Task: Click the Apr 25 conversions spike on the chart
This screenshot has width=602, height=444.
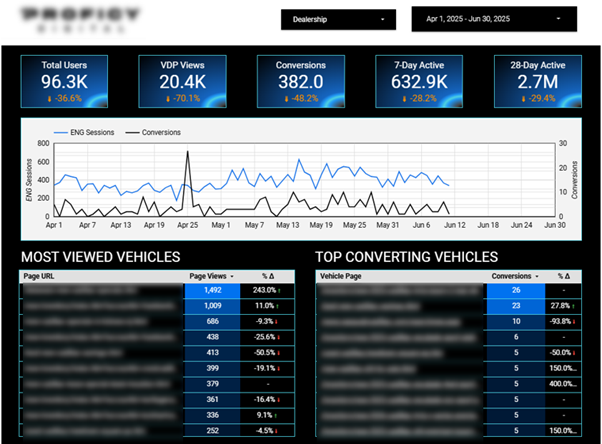Action: click(x=187, y=154)
